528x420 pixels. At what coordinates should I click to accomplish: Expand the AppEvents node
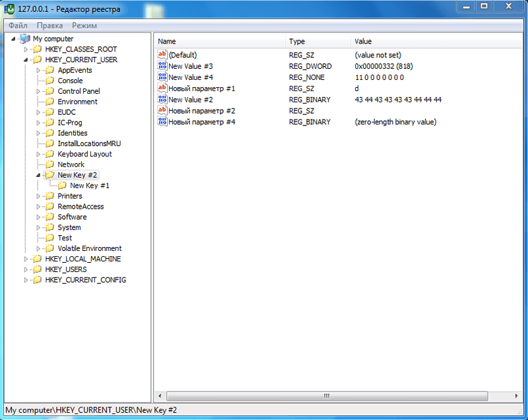(x=38, y=71)
